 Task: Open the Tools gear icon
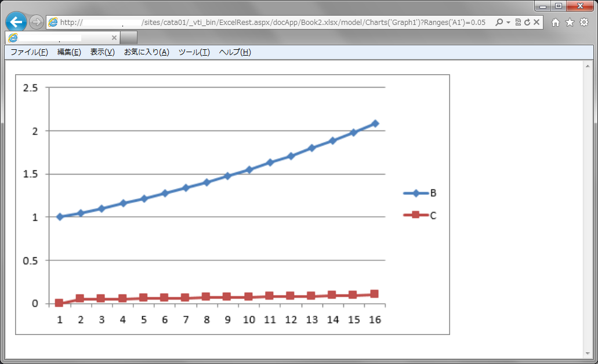[x=584, y=23]
